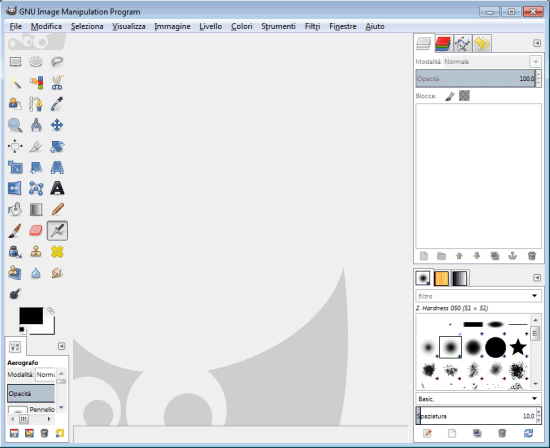
Task: Open the layers dock tab menu arrow
Action: [537, 43]
